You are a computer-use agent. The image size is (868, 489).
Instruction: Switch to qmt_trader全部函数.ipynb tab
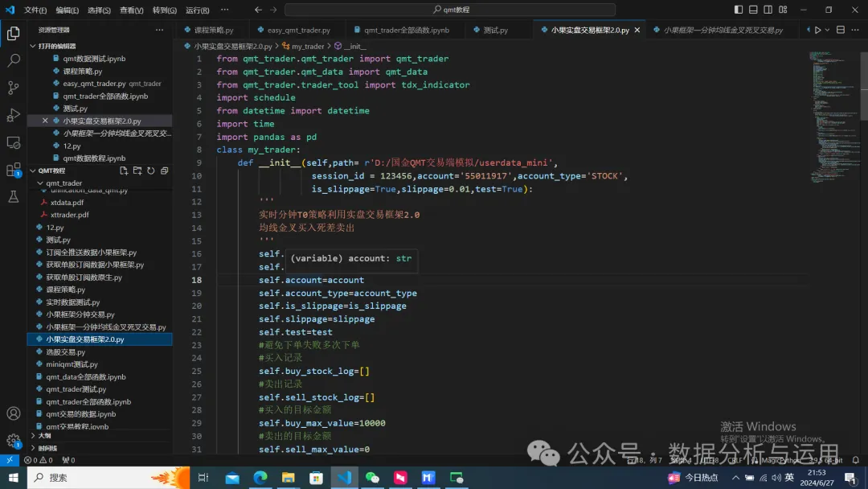tap(407, 30)
